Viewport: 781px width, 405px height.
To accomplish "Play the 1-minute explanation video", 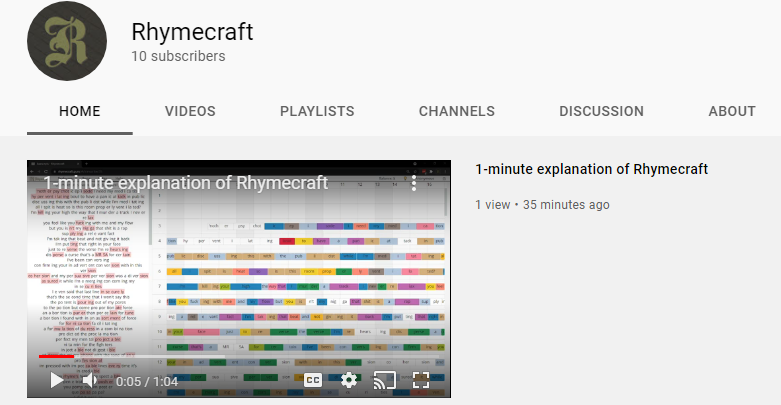I will (x=57, y=381).
